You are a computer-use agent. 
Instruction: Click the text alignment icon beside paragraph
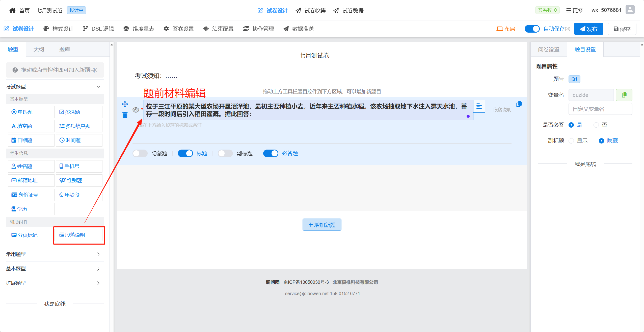coord(479,106)
